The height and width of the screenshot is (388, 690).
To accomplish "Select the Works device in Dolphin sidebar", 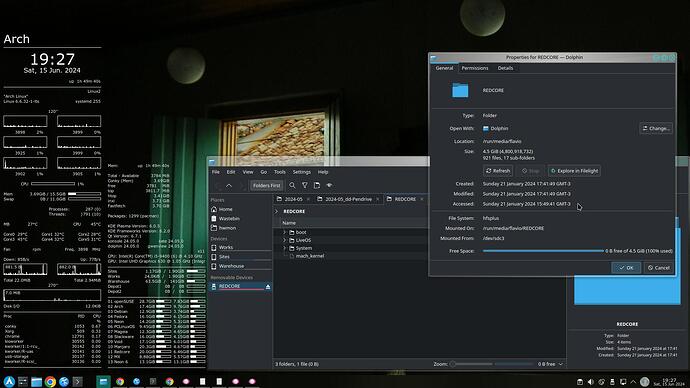I will point(240,247).
